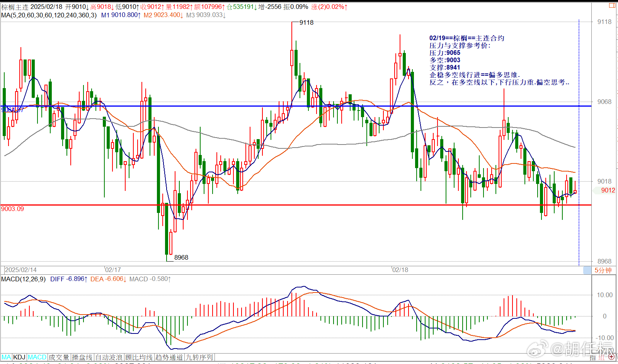Click the 支撑:8941 annotation line
The width and height of the screenshot is (618, 364).
pos(445,68)
